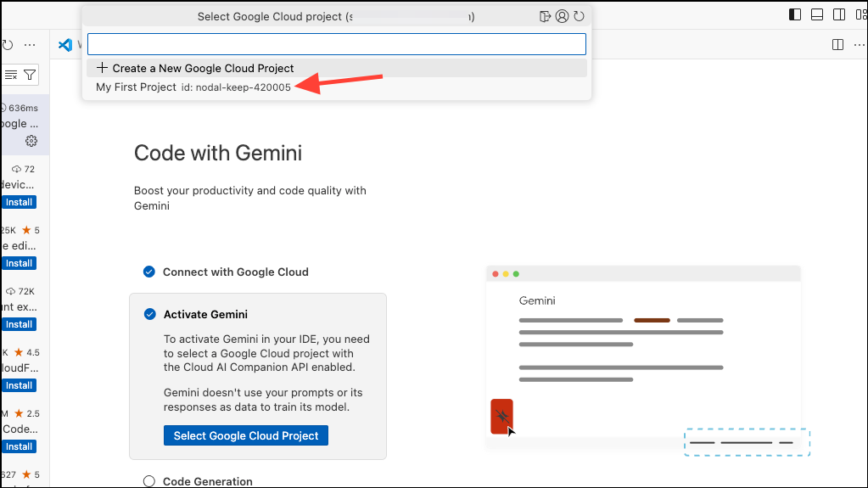Focus the project search input field
Image resolution: width=868 pixels, height=488 pixels.
tap(336, 44)
